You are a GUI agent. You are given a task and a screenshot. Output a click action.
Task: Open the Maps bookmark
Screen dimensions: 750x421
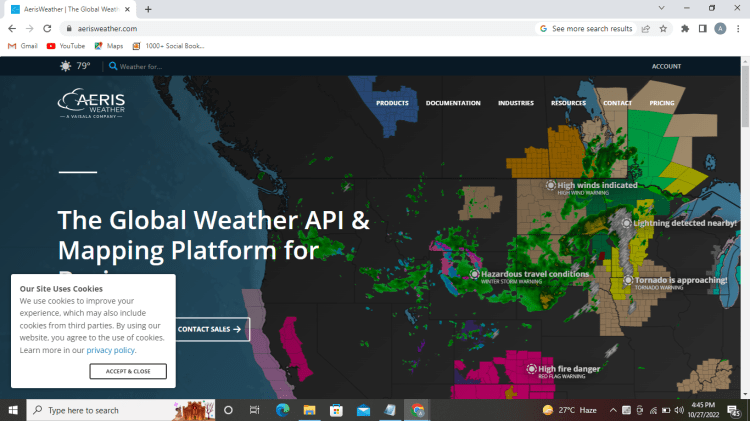coord(109,46)
